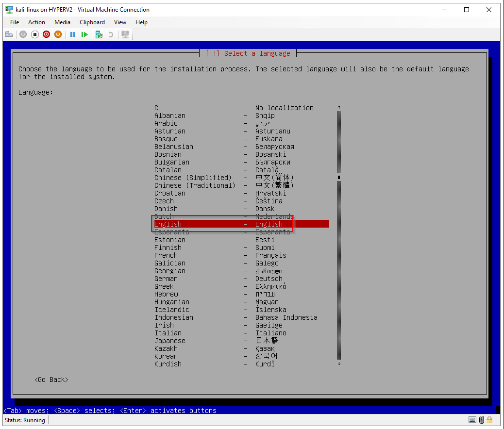Click the padlock icon in status bar
The width and height of the screenshot is (504, 429).
point(490,420)
